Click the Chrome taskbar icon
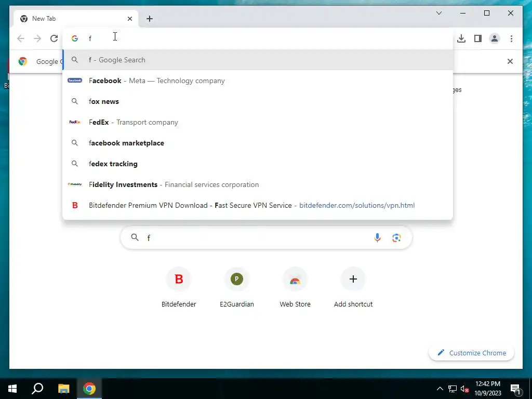 [x=89, y=389]
